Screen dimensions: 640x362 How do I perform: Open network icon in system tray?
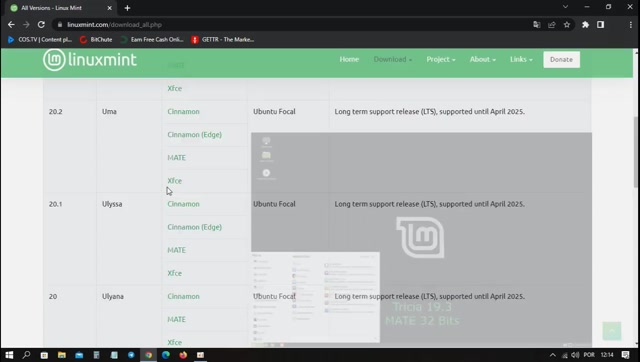tap(565, 355)
